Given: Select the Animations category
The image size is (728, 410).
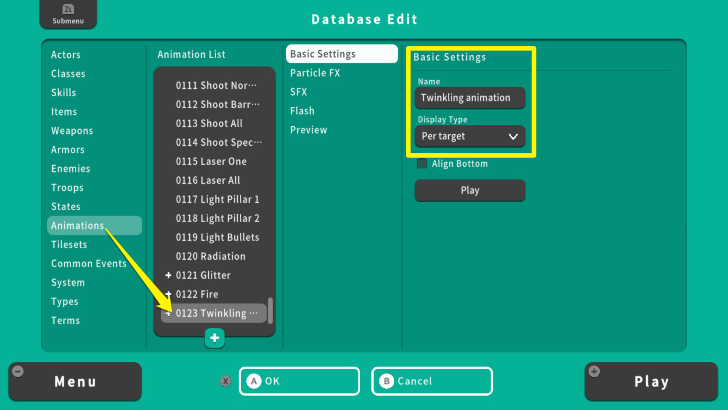Looking at the screenshot, I should point(94,226).
